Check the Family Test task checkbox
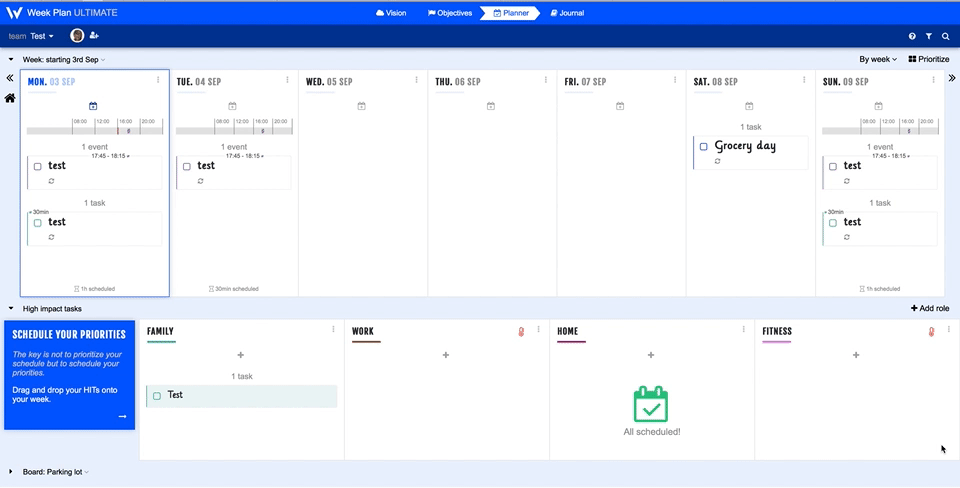Image resolution: width=960 pixels, height=488 pixels. coord(157,396)
